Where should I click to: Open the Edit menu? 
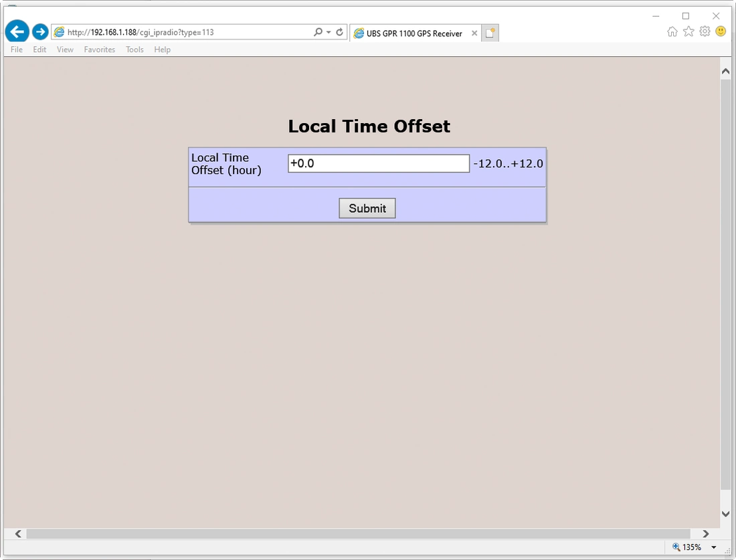39,50
